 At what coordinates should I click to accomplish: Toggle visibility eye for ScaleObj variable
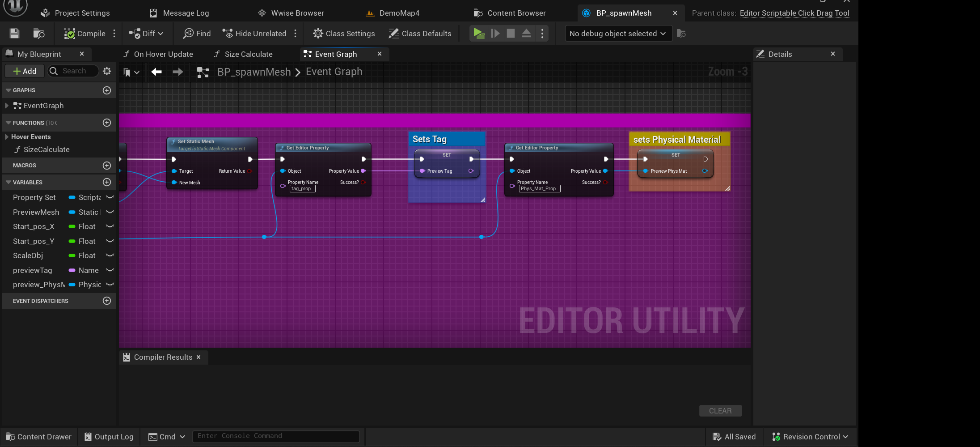(x=110, y=255)
